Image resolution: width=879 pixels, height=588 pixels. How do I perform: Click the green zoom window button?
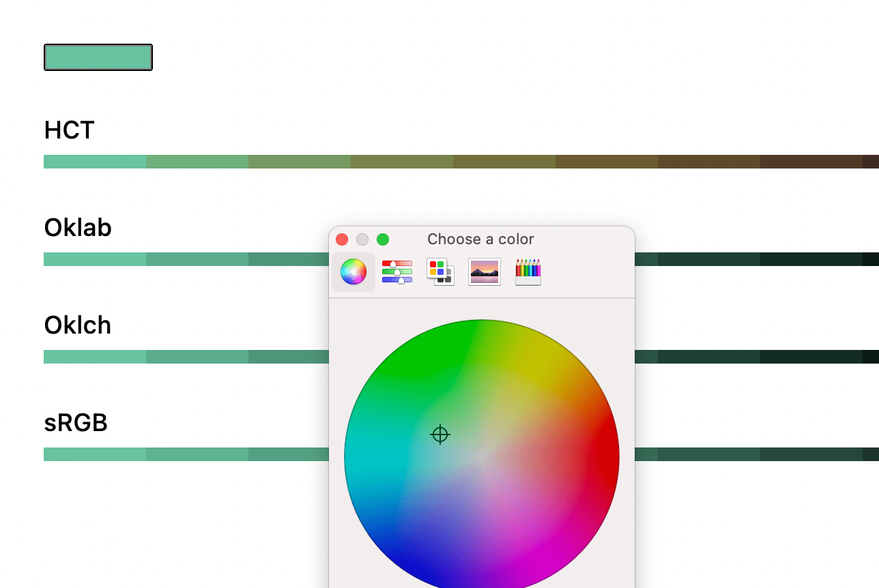click(383, 239)
